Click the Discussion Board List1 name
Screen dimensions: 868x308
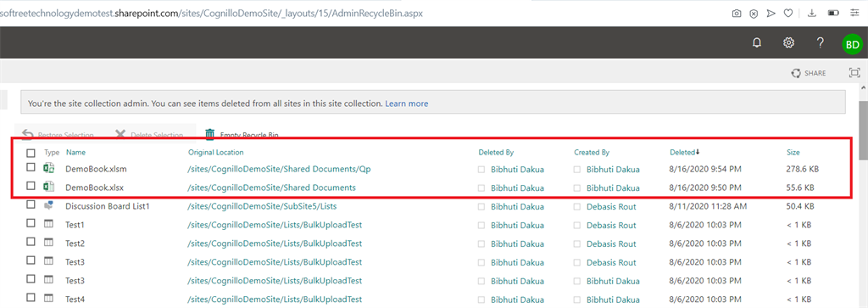108,207
